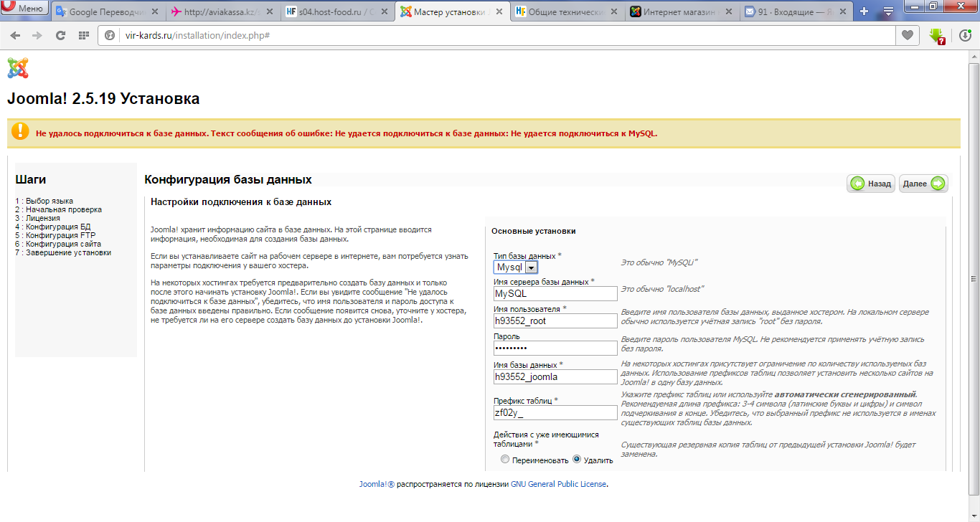Click the site info globe icon
This screenshot has width=980, height=522.
pos(110,35)
